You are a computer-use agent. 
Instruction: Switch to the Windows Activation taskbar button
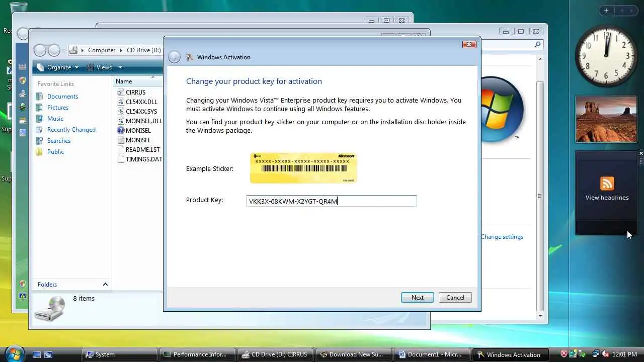[x=510, y=354]
